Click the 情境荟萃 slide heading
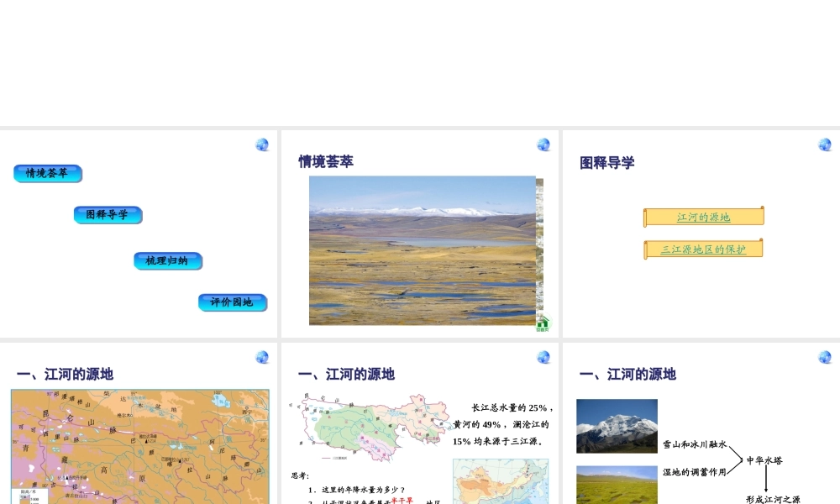840x504 pixels. pyautogui.click(x=326, y=162)
